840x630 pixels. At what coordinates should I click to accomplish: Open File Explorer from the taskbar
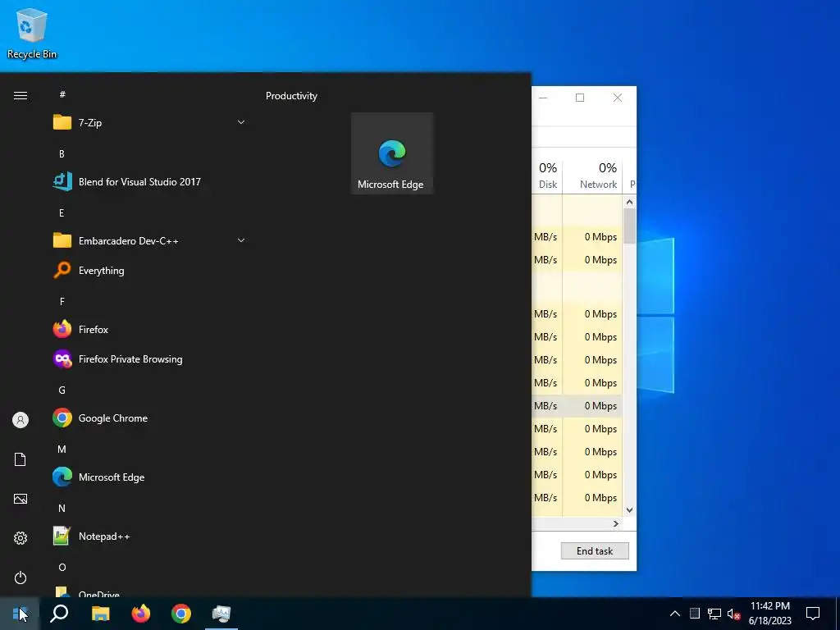coord(100,614)
